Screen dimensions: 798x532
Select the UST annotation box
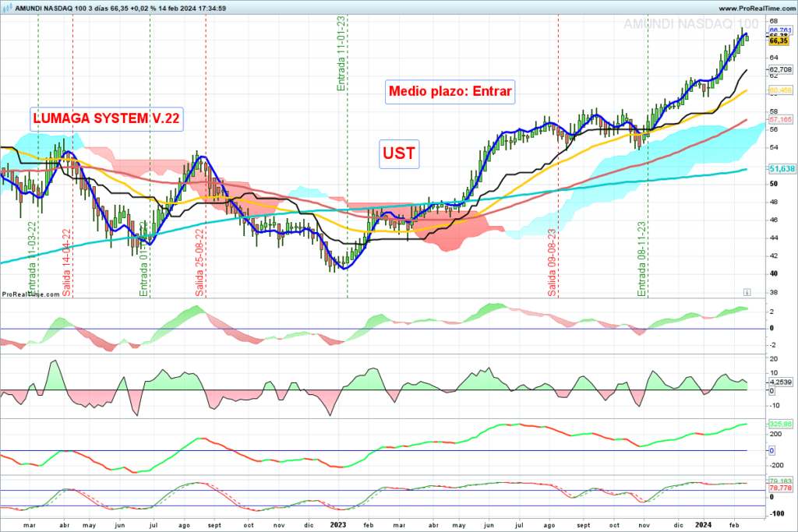click(x=399, y=153)
